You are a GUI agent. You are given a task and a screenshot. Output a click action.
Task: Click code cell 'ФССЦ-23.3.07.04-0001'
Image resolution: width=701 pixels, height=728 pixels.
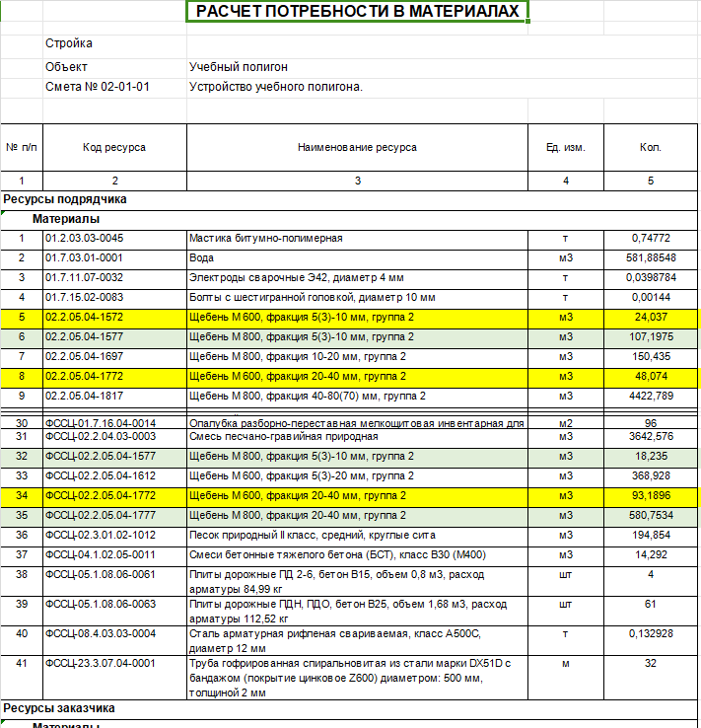pyautogui.click(x=114, y=678)
